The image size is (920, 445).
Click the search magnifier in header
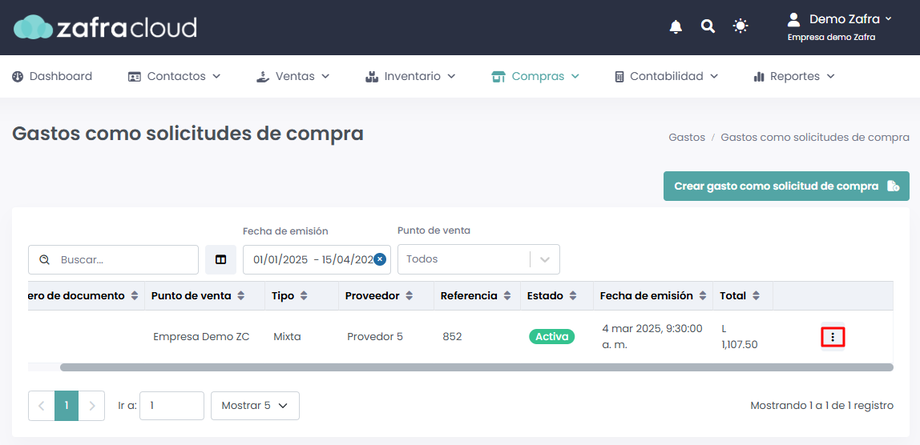pos(708,26)
